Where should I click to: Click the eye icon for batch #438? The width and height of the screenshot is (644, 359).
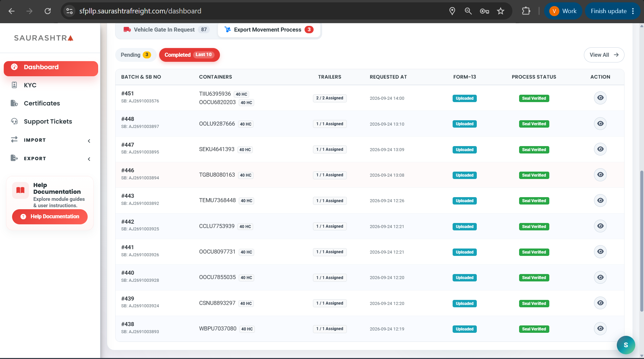point(600,328)
